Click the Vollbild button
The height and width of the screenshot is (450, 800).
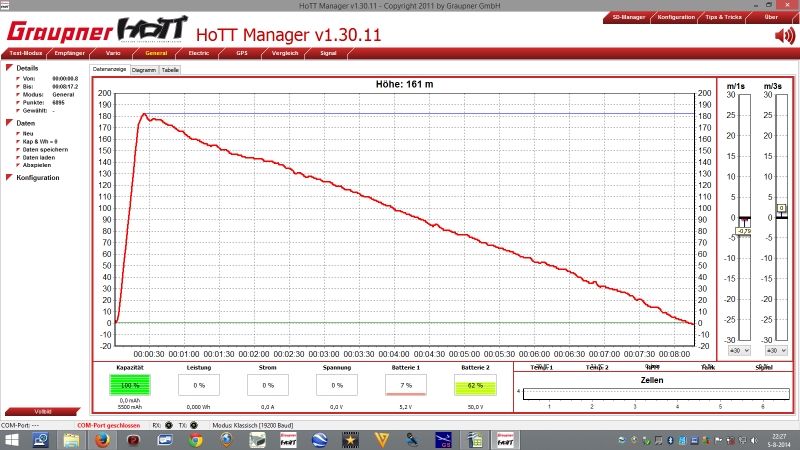click(x=43, y=411)
